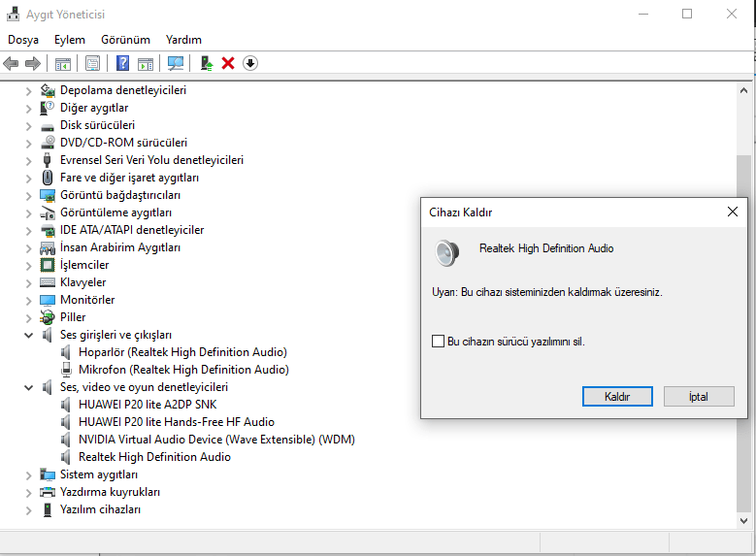Close the Cihazı Kaldır dialog
This screenshot has width=756, height=556.
pyautogui.click(x=733, y=212)
